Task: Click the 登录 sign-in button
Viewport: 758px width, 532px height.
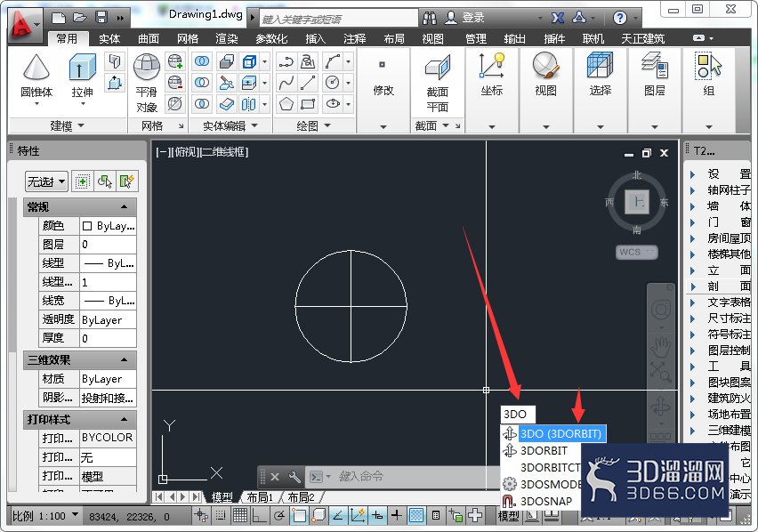Action: click(x=464, y=18)
